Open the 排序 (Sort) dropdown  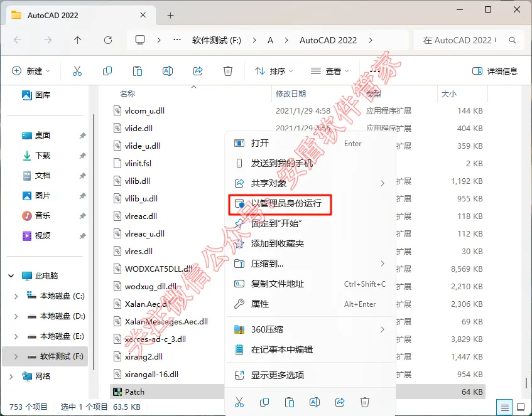274,71
